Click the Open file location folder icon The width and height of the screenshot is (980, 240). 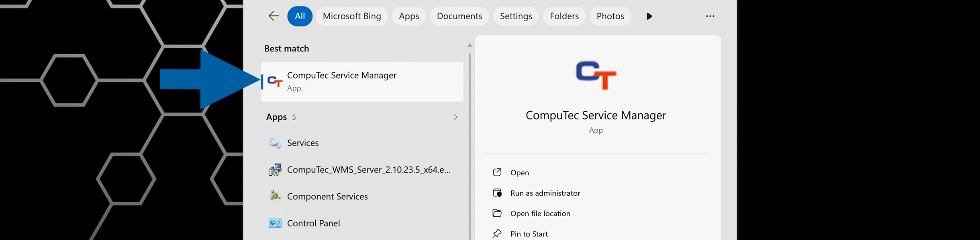[x=497, y=213]
